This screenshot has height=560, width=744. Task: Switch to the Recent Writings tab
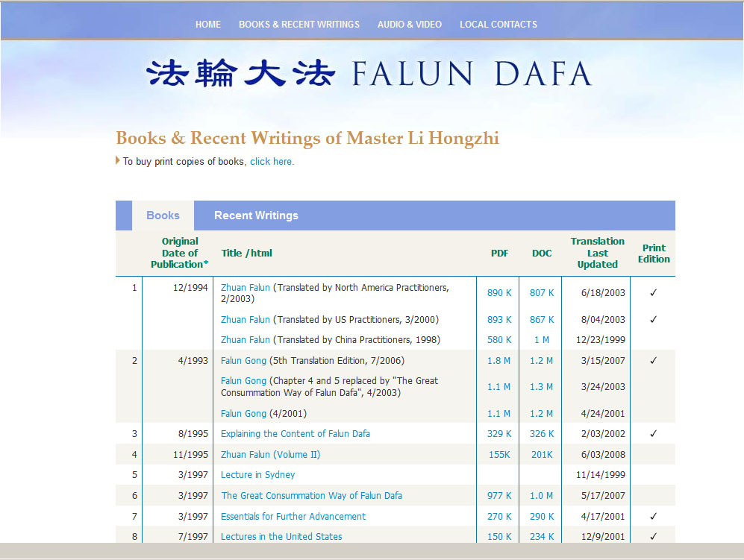click(x=256, y=215)
